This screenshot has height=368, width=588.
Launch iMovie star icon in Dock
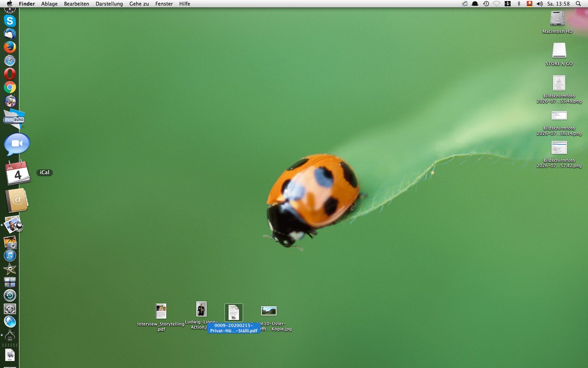(x=10, y=269)
